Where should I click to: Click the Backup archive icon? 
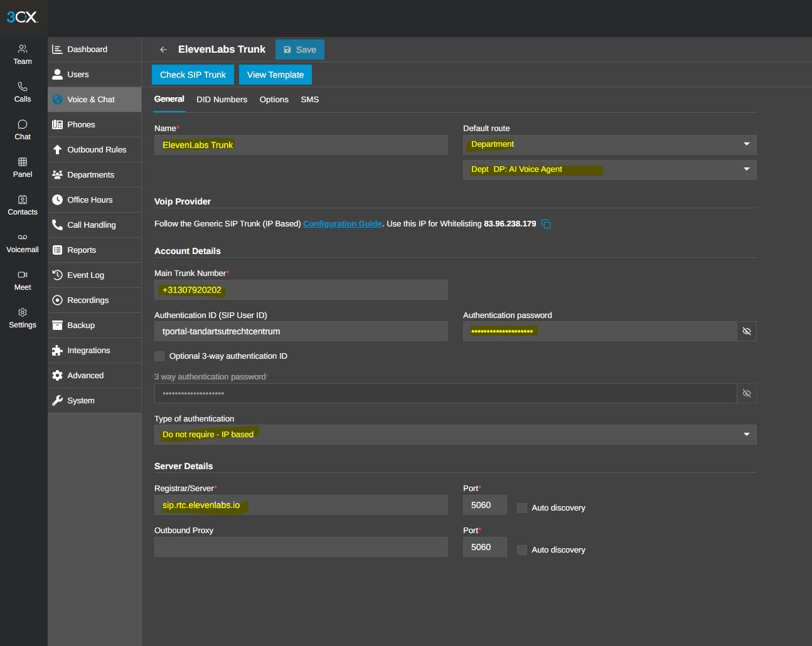[x=57, y=325]
